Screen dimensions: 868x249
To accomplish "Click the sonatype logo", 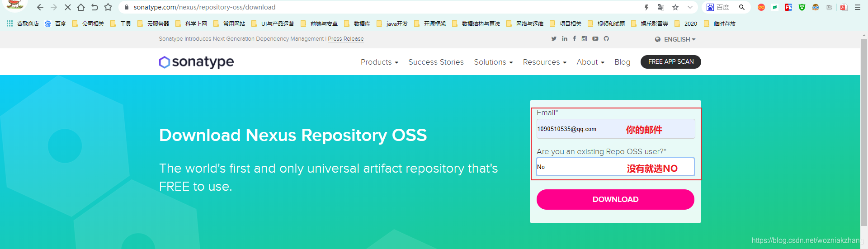I will pyautogui.click(x=196, y=62).
